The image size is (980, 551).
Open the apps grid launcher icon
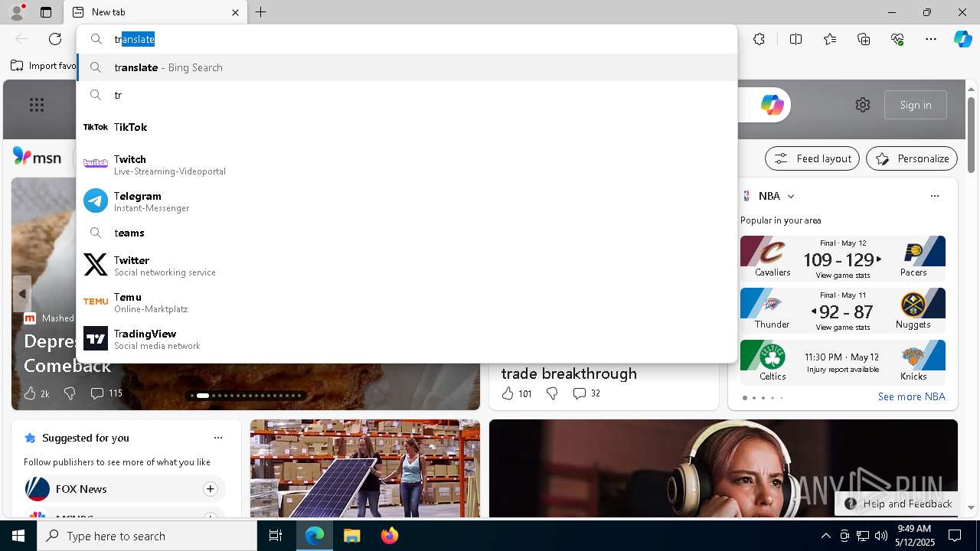tap(37, 105)
